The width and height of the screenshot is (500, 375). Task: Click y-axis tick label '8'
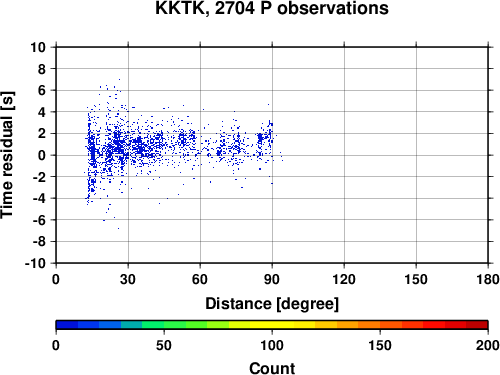coord(42,69)
